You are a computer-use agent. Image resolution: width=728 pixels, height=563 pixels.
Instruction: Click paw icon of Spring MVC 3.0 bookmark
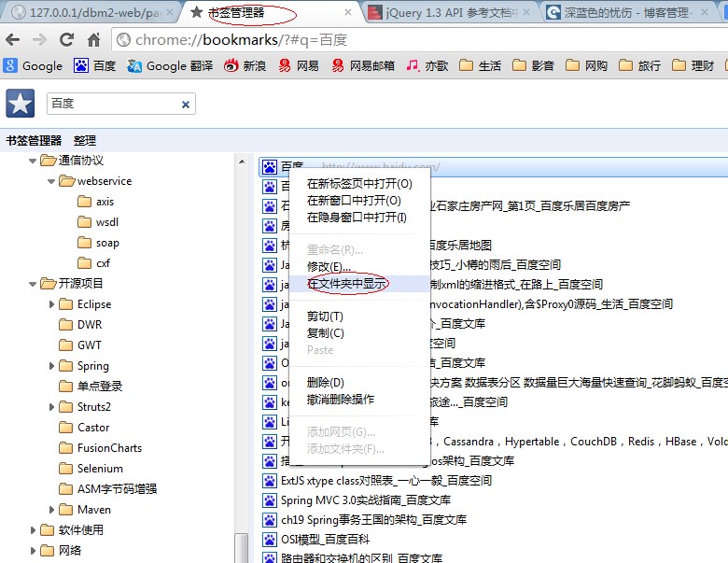(270, 500)
